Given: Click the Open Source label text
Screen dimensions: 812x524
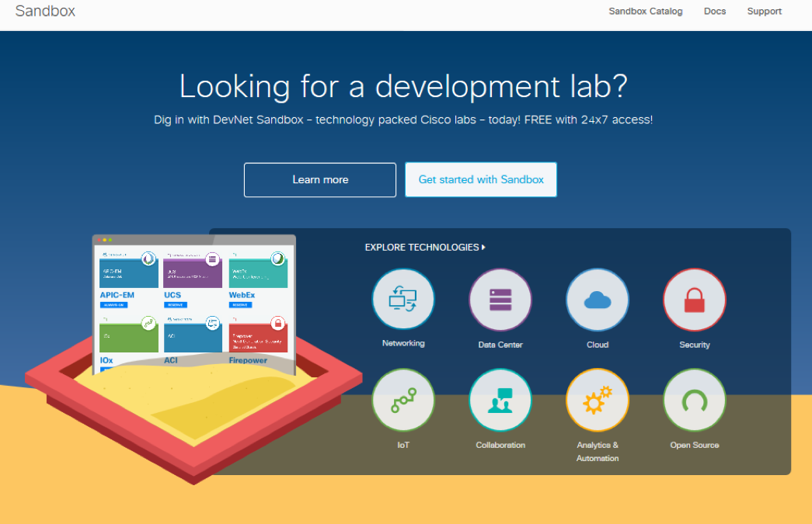Looking at the screenshot, I should 695,445.
